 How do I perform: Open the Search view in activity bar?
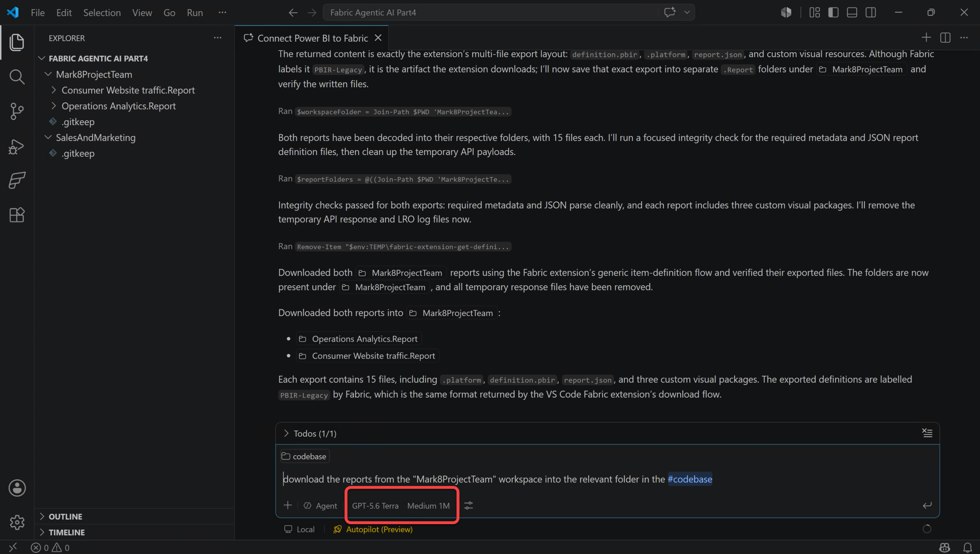point(17,77)
